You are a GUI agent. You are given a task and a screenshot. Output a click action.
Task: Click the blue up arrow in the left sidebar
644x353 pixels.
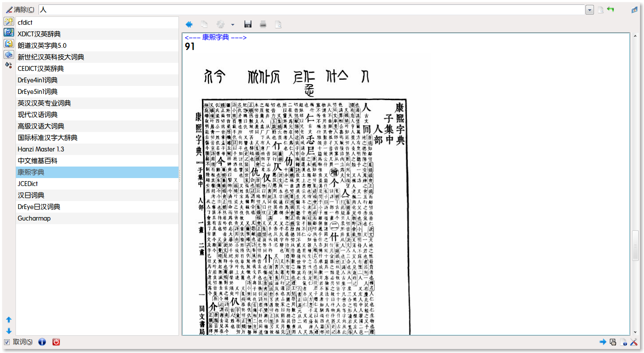pos(8,319)
